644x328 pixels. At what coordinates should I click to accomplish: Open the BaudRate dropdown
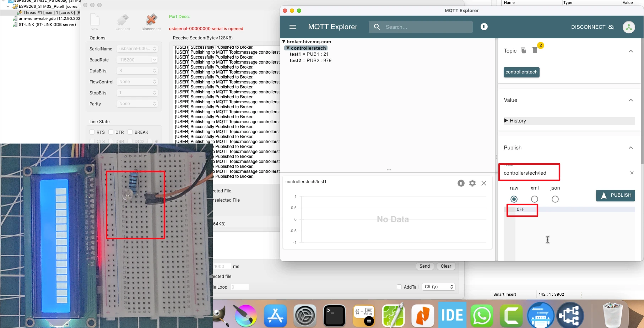tap(137, 60)
